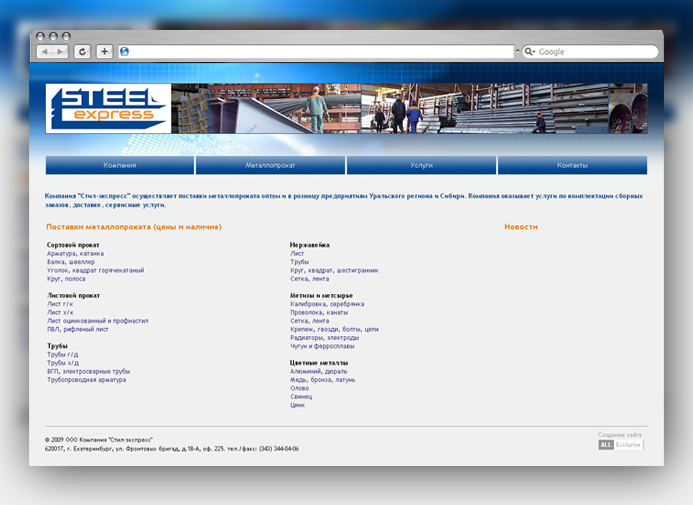Go forward with the browser forward arrow
The image size is (693, 505).
coord(61,52)
